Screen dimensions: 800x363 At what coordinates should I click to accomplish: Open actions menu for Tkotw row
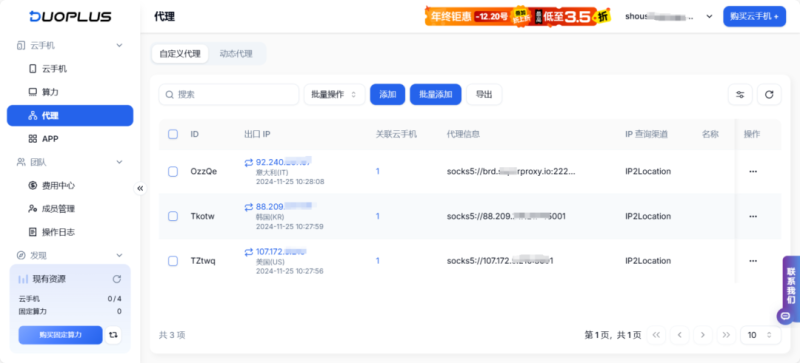pyautogui.click(x=753, y=216)
